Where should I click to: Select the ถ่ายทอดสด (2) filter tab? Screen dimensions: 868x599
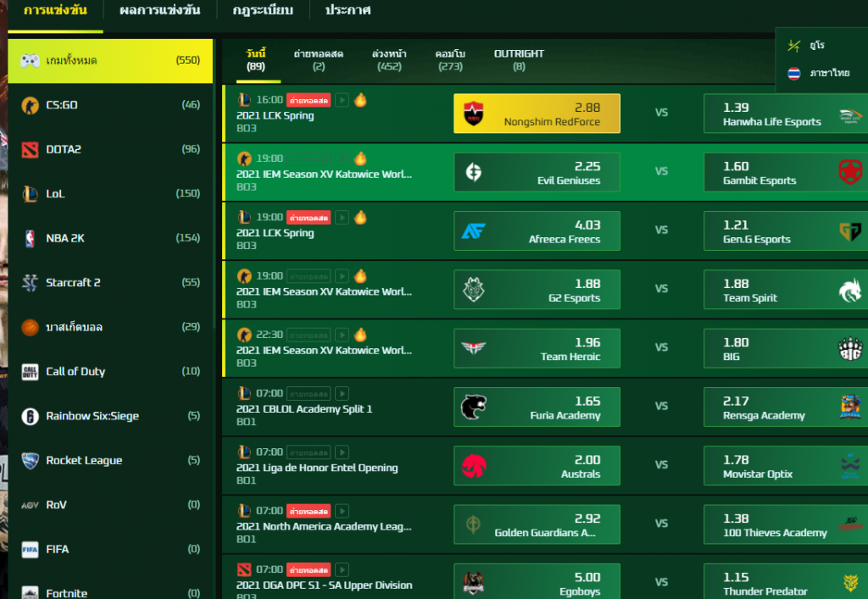319,60
